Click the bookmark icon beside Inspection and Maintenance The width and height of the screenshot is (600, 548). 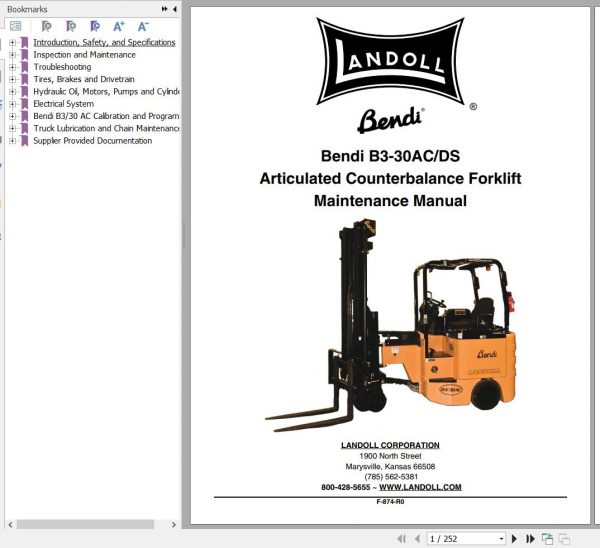tap(24, 55)
